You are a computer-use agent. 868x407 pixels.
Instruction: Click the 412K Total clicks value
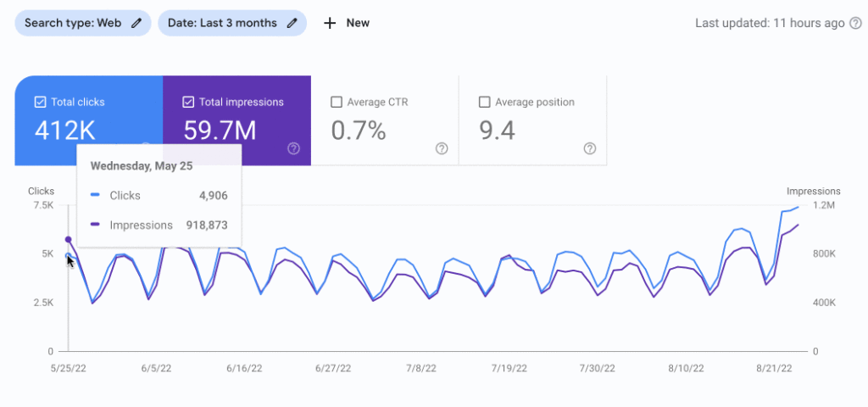[64, 131]
